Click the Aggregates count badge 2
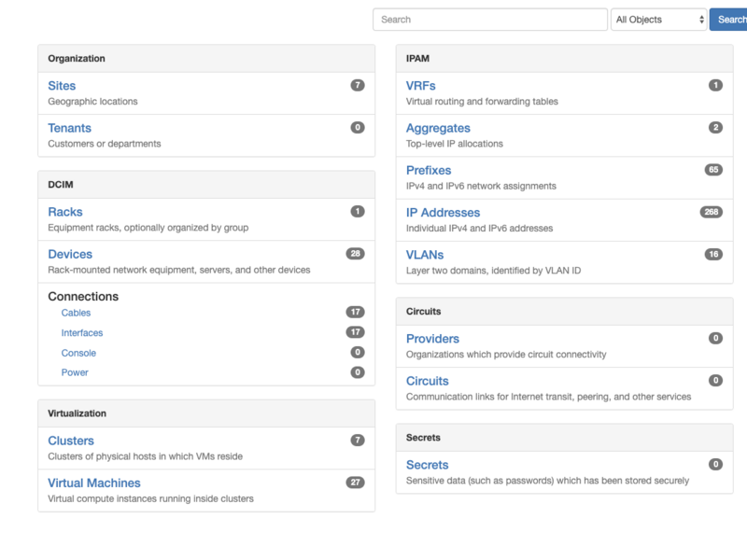This screenshot has height=560, width=747. pyautogui.click(x=715, y=128)
